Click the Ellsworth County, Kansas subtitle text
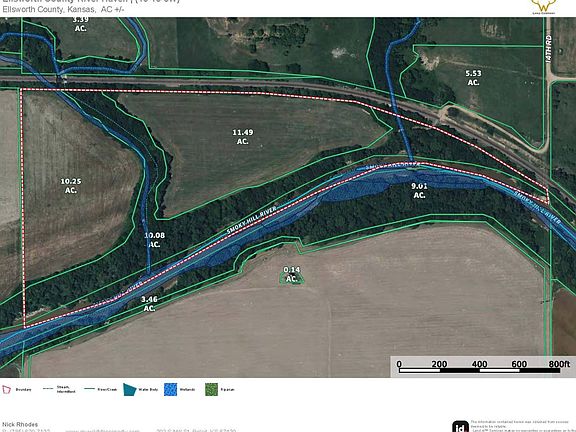Screen dimensions: 576x432 63,10
